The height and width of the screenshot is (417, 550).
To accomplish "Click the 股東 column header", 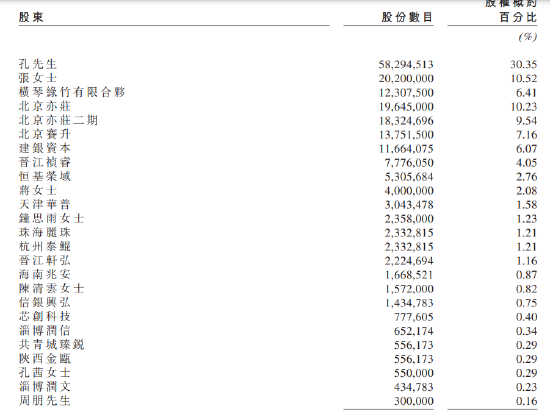I will 31,17.
